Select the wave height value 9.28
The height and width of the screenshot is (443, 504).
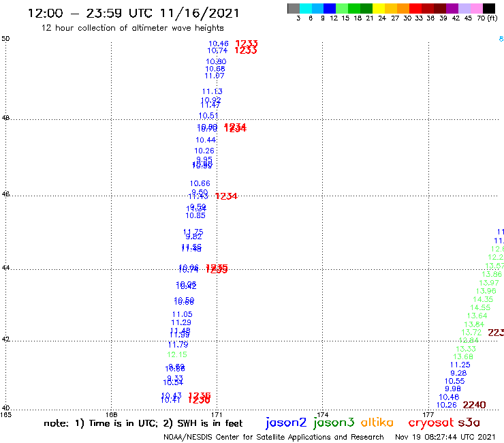458,373
